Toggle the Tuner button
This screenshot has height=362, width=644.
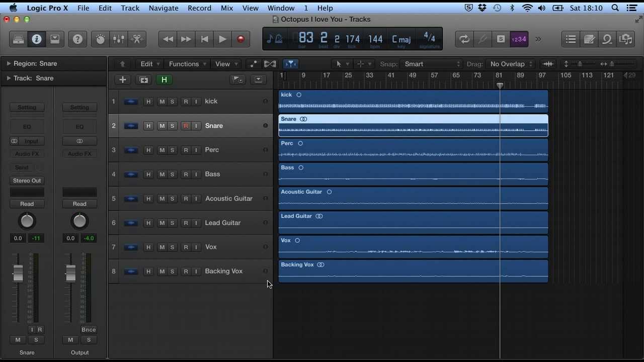click(x=482, y=39)
